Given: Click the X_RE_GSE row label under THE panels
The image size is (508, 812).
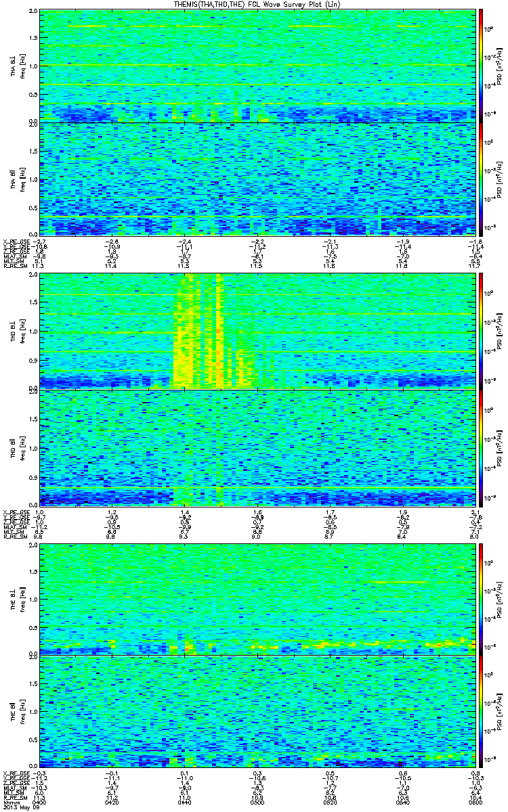Looking at the screenshot, I should pos(16,773).
